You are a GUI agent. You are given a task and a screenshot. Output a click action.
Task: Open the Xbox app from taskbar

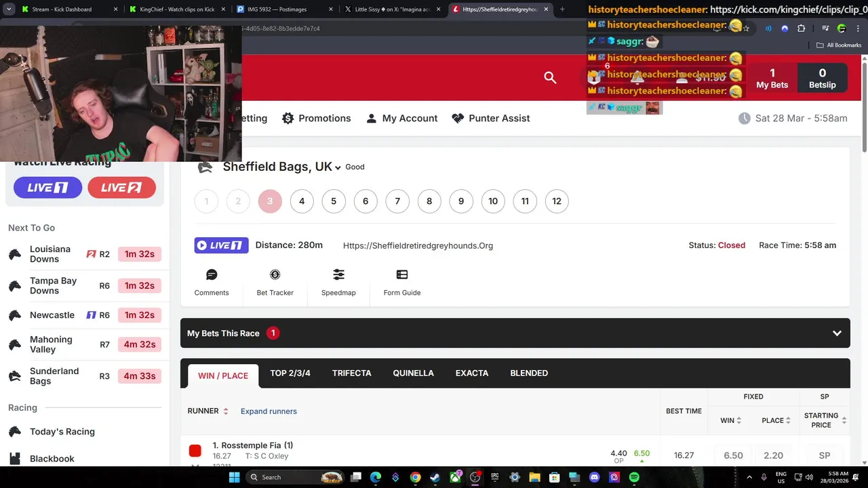pyautogui.click(x=455, y=477)
